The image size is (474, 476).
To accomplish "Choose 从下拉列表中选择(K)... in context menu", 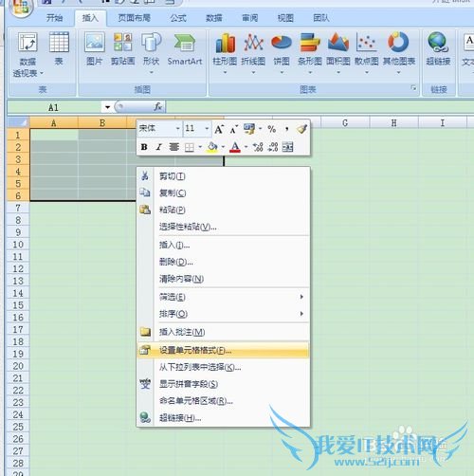I will pos(224,367).
